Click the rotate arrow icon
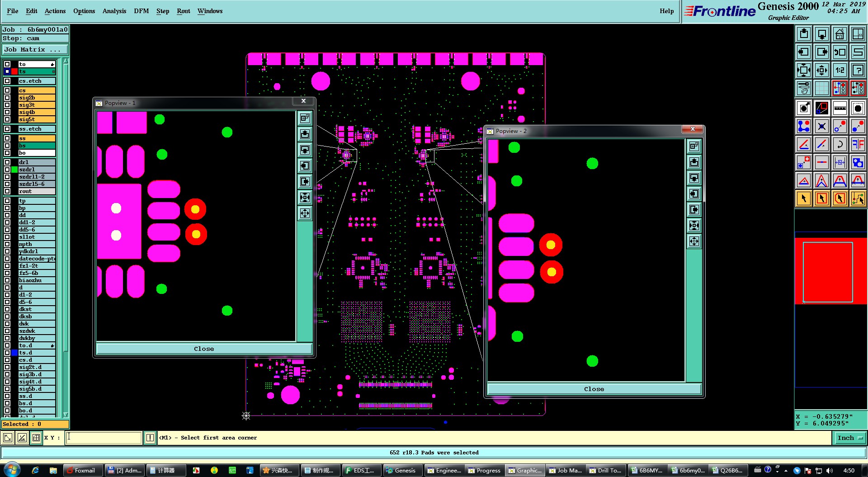The height and width of the screenshot is (477, 868). pyautogui.click(x=840, y=144)
